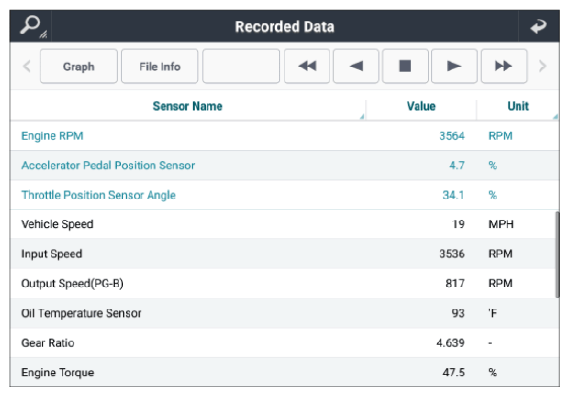Select the Vehicle Speed row
Image resolution: width=569 pixels, height=396 pixels.
click(284, 224)
